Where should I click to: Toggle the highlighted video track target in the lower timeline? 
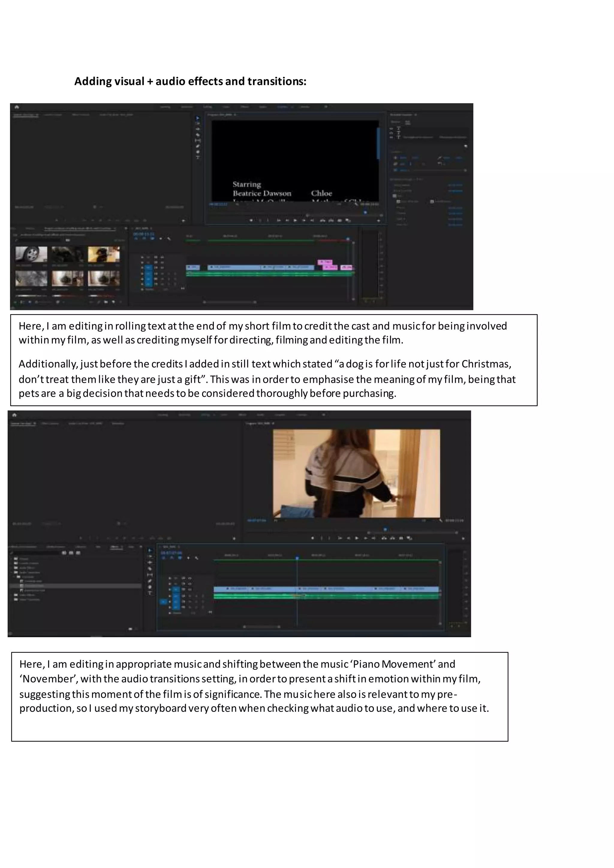tap(176, 589)
